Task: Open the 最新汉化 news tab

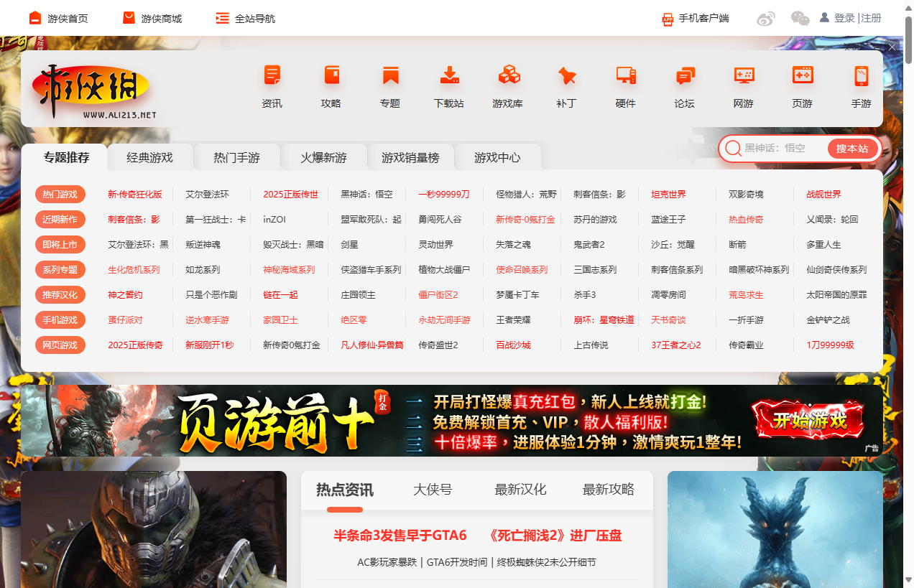Action: click(520, 489)
